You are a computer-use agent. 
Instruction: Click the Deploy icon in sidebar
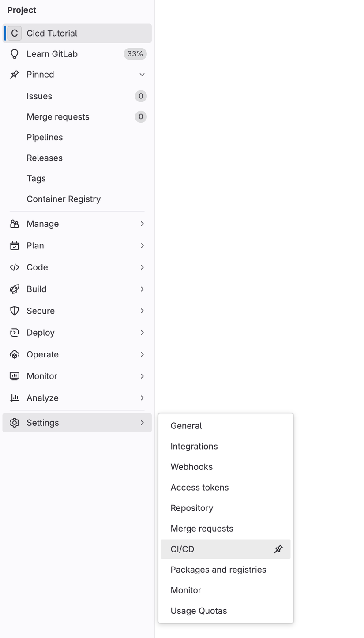pos(15,333)
